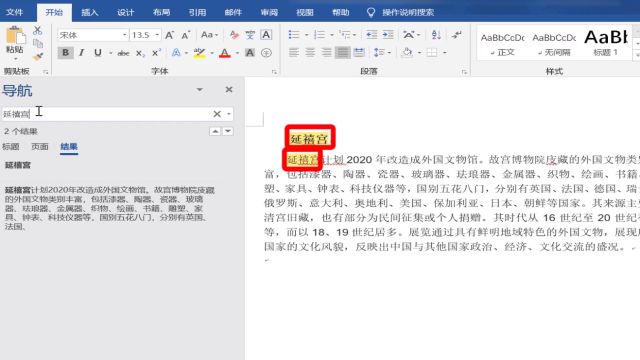640x360 pixels.
Task: Click into the navigation search field
Action: pos(106,114)
